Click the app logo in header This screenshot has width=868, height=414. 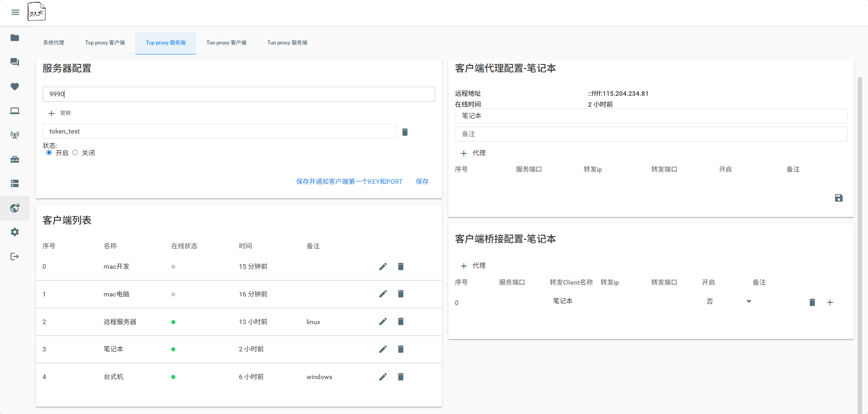(36, 12)
